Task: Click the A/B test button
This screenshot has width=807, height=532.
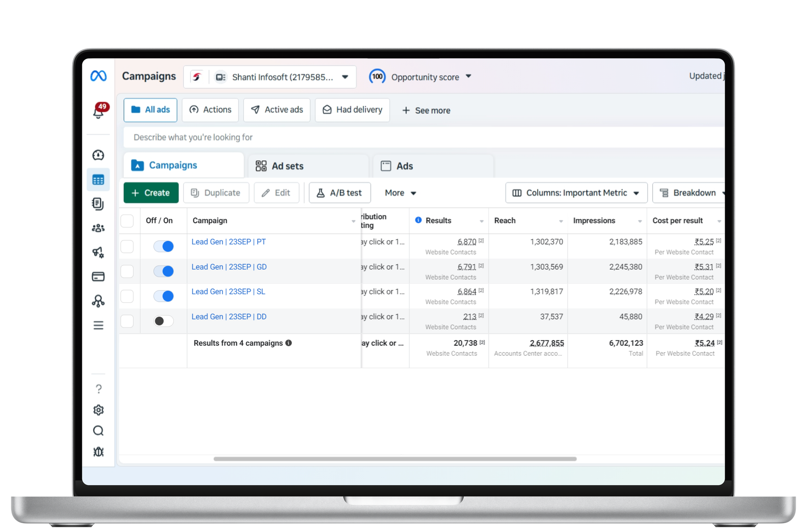Action: pos(340,193)
